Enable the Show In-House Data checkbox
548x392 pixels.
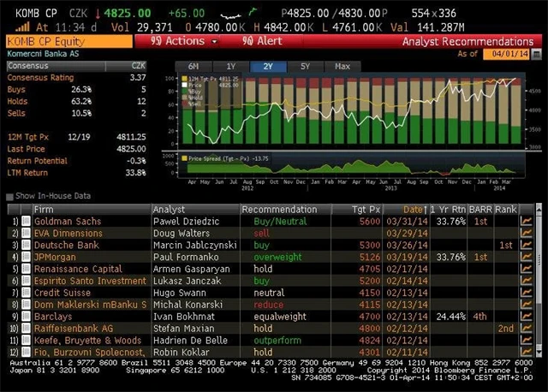click(10, 197)
